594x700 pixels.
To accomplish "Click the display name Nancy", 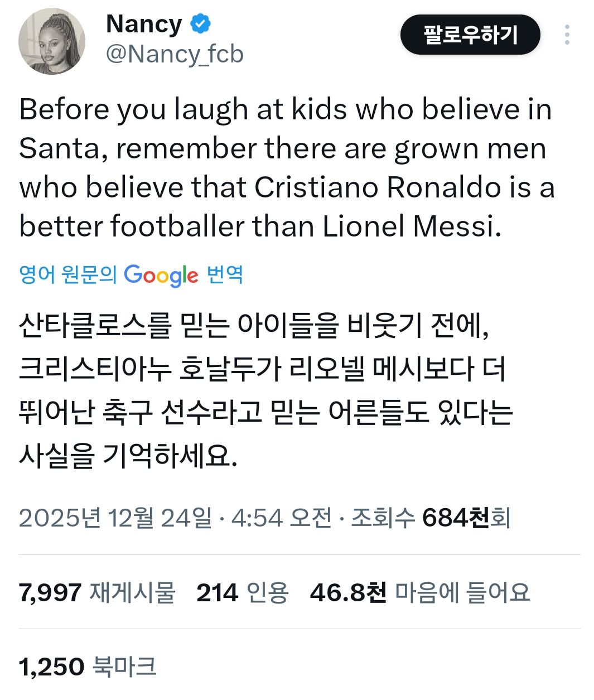I will (x=144, y=25).
